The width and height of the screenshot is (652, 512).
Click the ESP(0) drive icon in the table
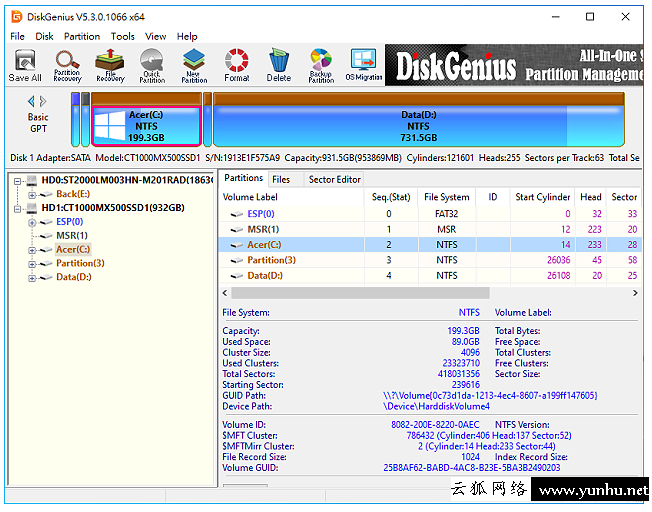point(237,214)
